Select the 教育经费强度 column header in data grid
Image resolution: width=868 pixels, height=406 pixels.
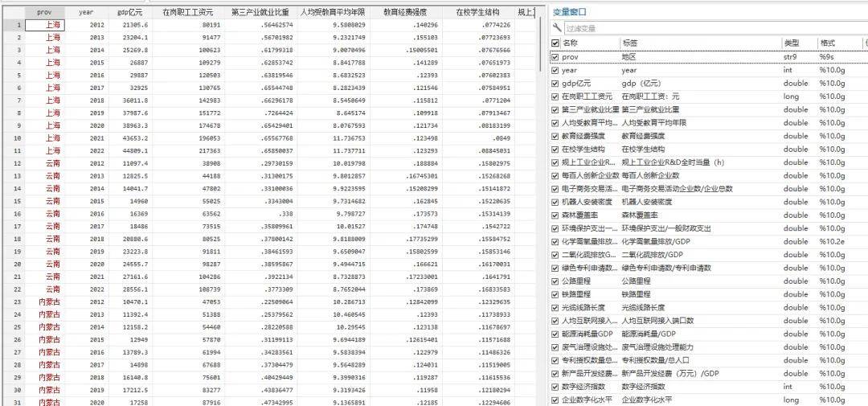pyautogui.click(x=406, y=11)
